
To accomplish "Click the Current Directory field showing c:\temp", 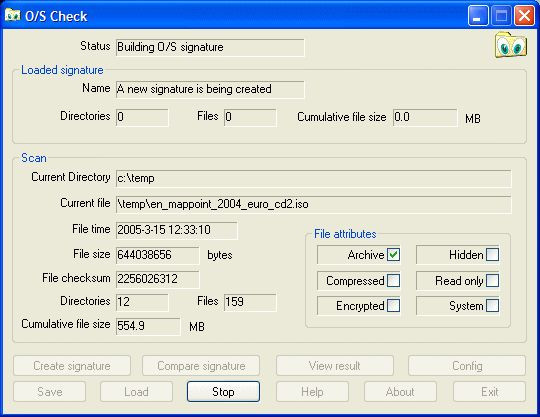I will coord(313,178).
